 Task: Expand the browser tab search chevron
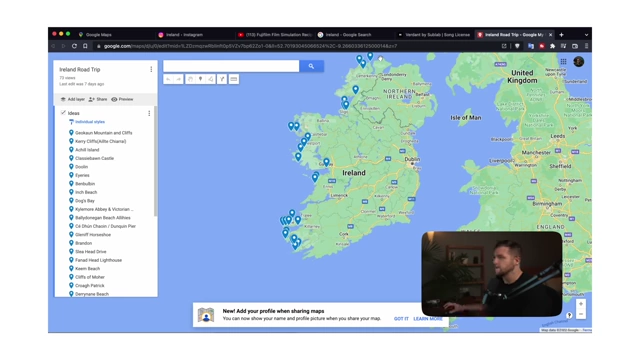pos(587,35)
